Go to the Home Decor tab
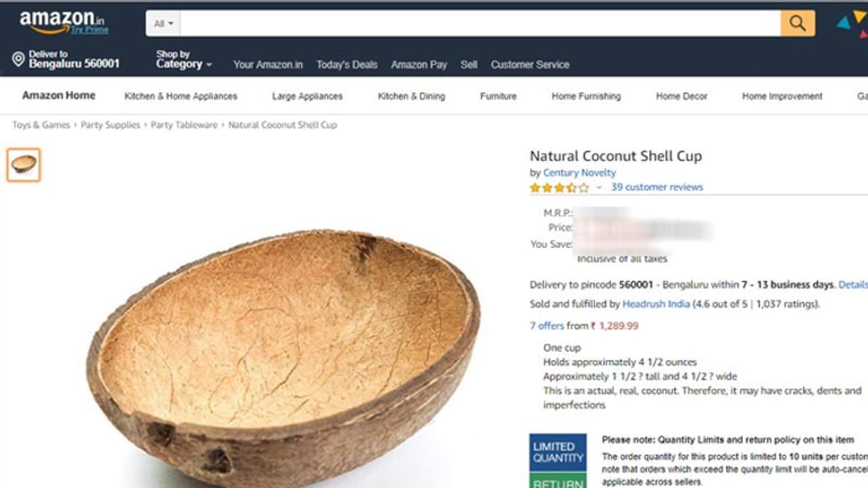Viewport: 868px width, 488px height. [x=682, y=96]
